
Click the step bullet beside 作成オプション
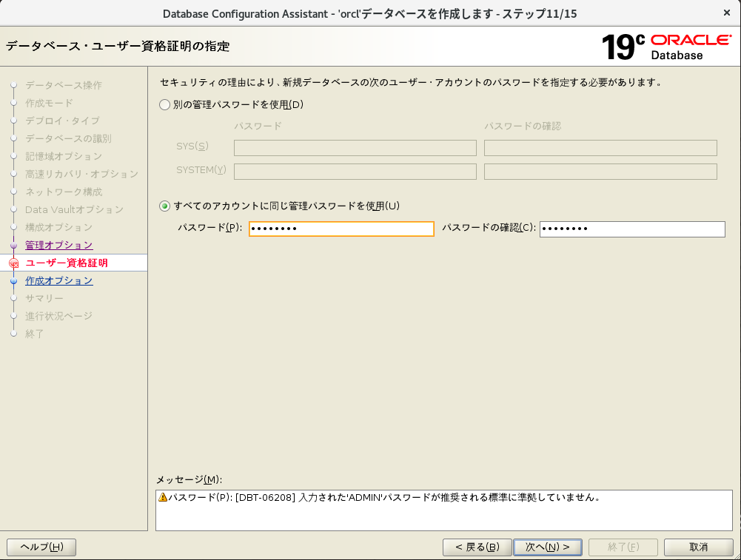tap(13, 281)
